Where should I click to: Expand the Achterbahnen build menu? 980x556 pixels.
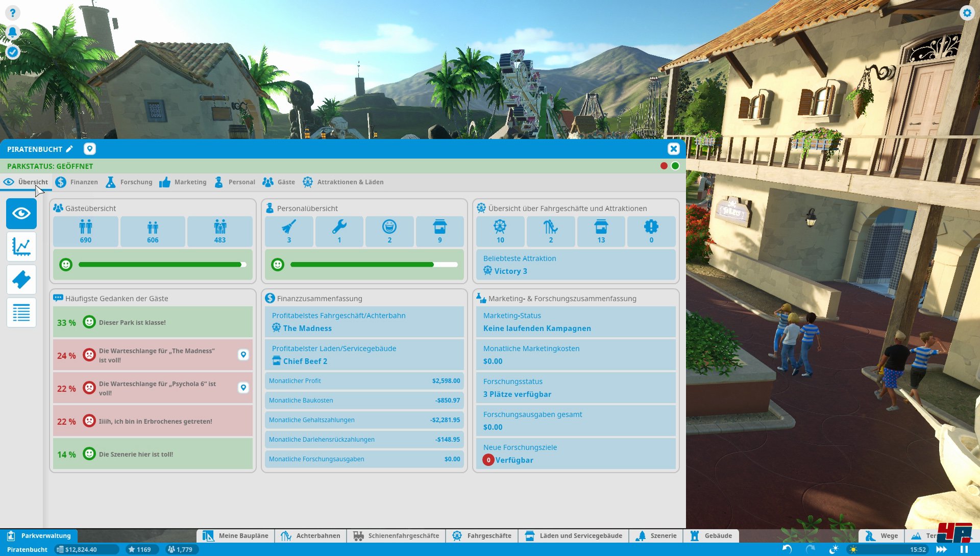tap(310, 536)
